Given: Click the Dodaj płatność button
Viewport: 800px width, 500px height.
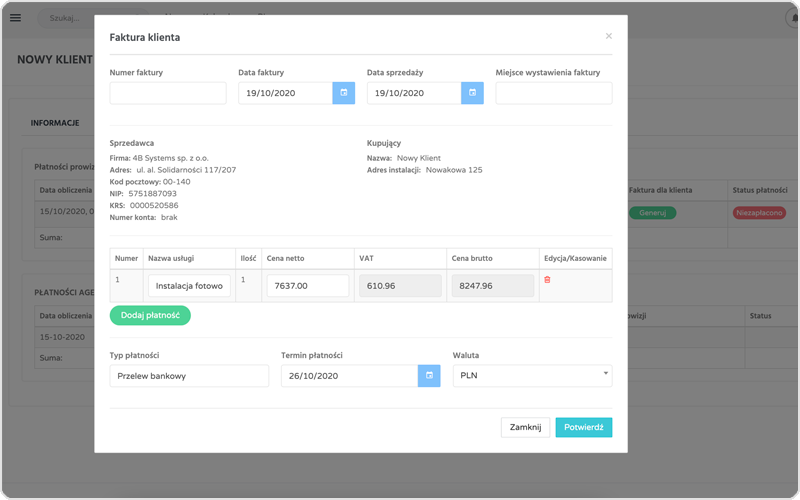Looking at the screenshot, I should 150,315.
